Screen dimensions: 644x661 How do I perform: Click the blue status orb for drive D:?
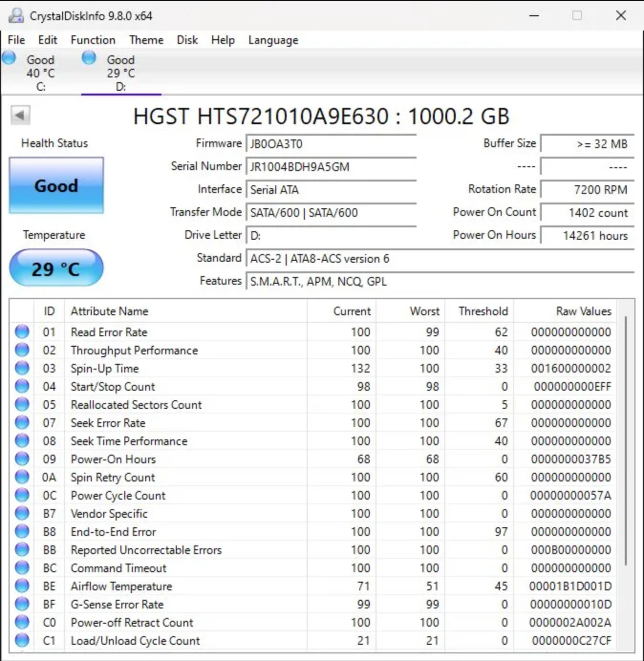pos(89,58)
